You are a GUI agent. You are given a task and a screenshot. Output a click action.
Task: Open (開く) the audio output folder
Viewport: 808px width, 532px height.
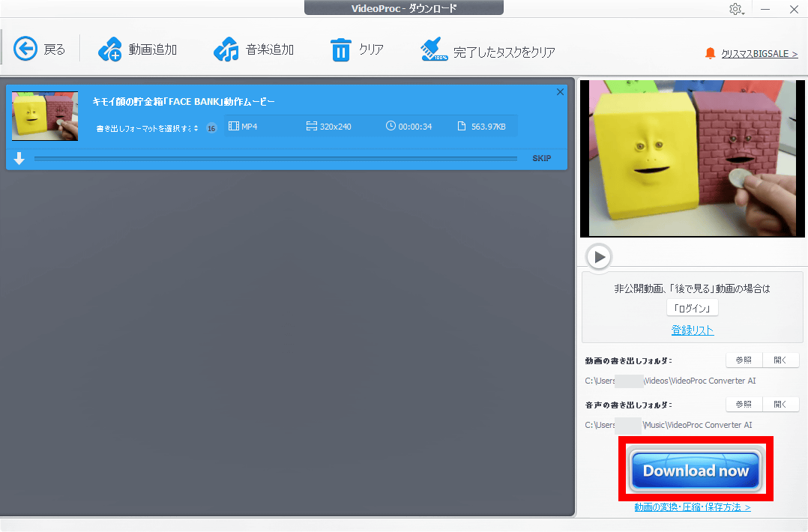[780, 405]
